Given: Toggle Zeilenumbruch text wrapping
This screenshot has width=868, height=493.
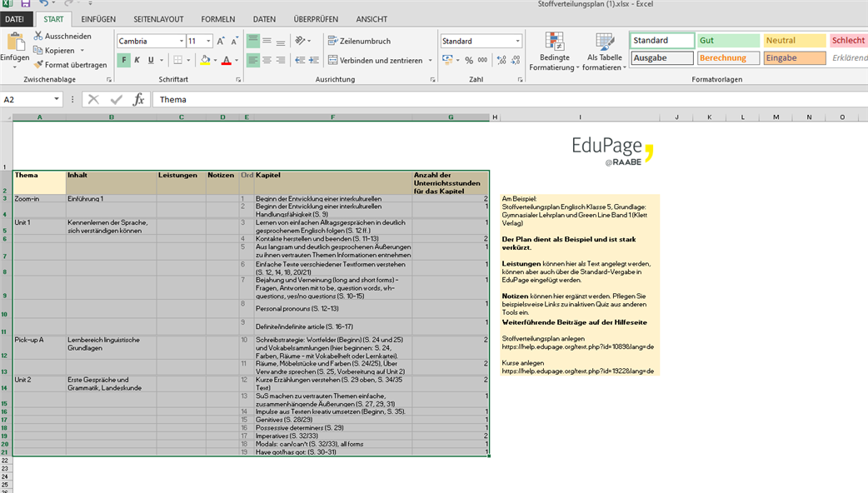Looking at the screenshot, I should [359, 41].
